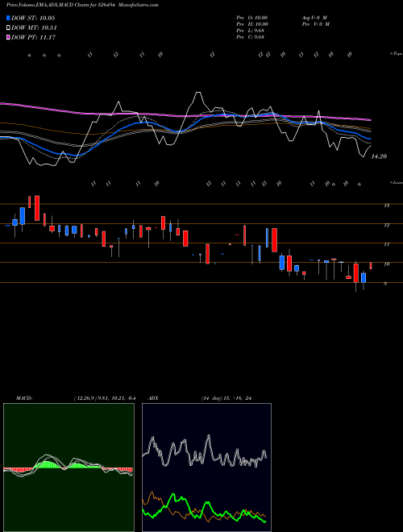403x532 pixels.
Task: Select the 'DOW ST: 10.05' legend text
Action: pyautogui.click(x=33, y=18)
